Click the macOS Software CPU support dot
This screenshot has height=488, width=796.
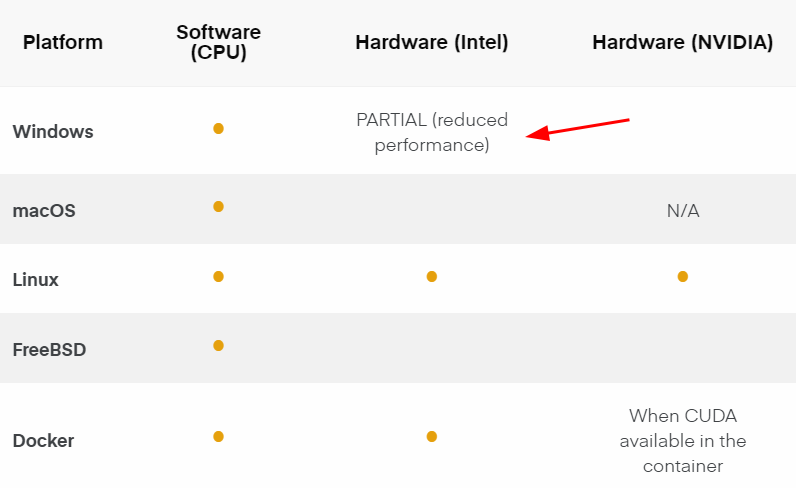coord(218,207)
